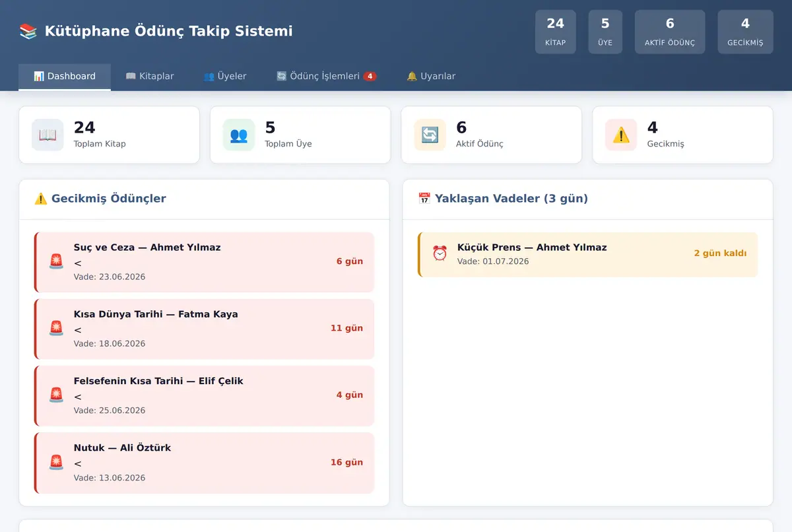Click the siren icon on the Suç ve Ceza row

click(x=57, y=261)
